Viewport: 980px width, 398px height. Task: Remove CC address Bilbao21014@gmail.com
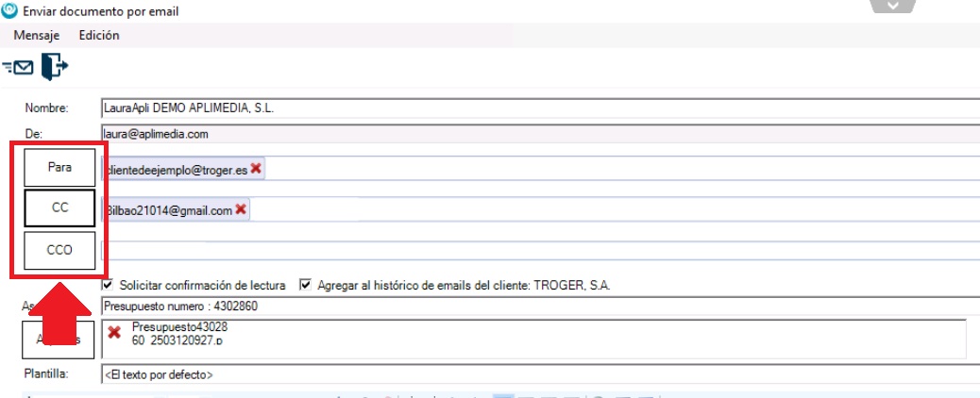241,209
